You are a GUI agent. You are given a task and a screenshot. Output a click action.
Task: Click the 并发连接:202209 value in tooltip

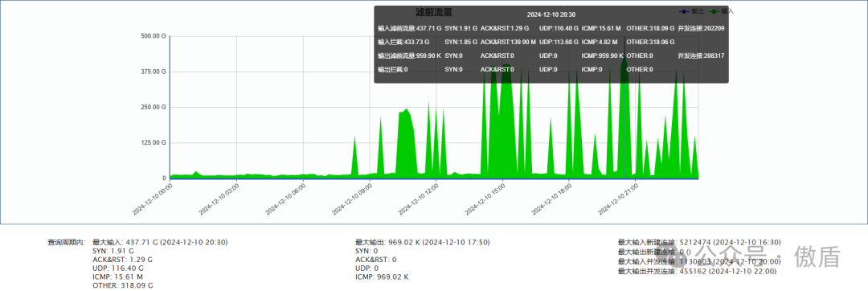(x=701, y=27)
